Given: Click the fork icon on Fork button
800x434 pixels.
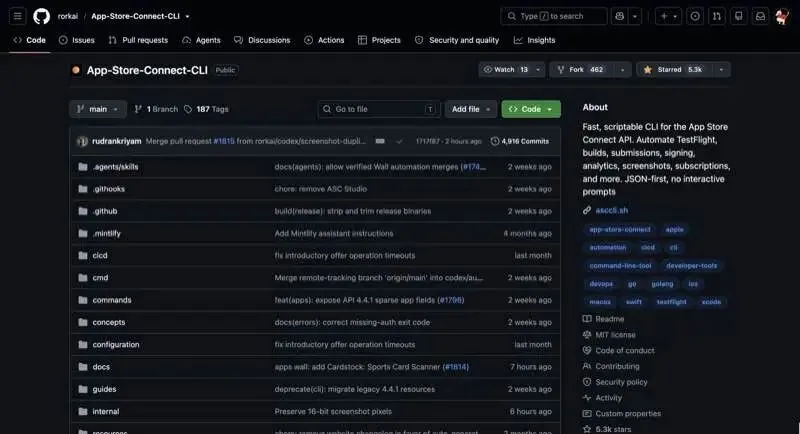Looking at the screenshot, I should click(x=561, y=69).
